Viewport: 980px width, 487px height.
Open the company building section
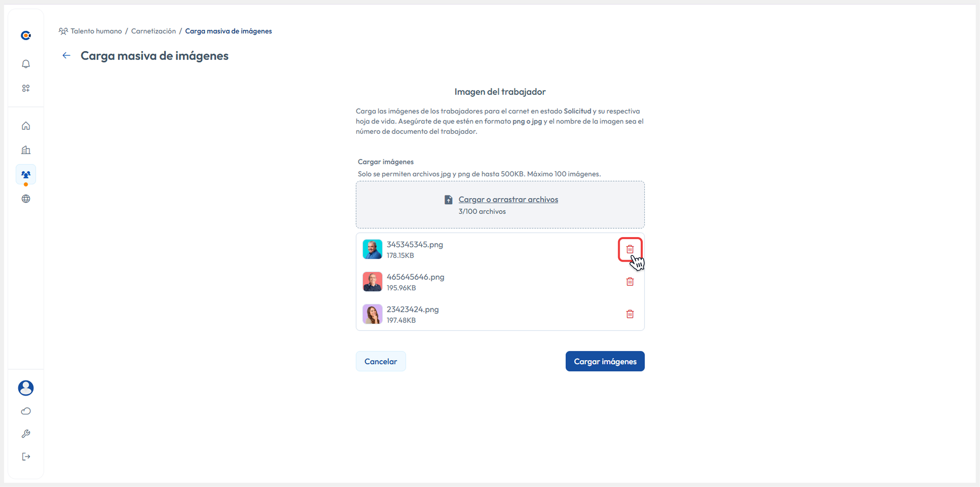[x=25, y=150]
